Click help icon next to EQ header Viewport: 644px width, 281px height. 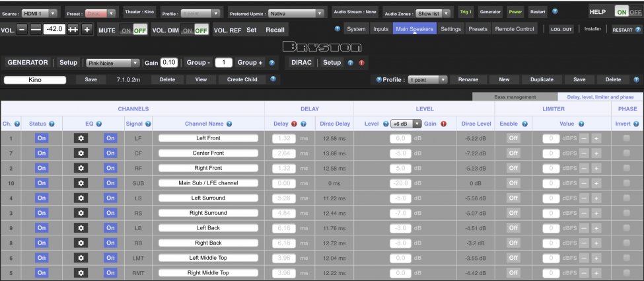click(x=99, y=124)
